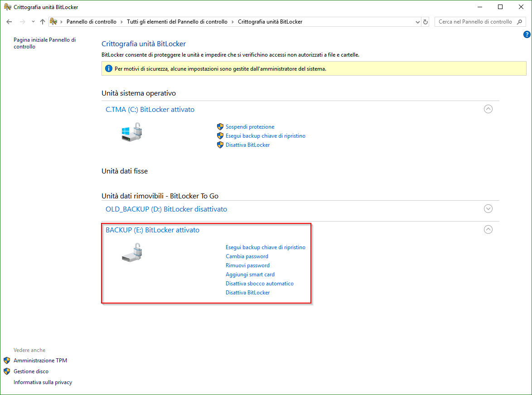Click Crittografia unità BitLocker breadcrumb
The width and height of the screenshot is (532, 395).
270,22
